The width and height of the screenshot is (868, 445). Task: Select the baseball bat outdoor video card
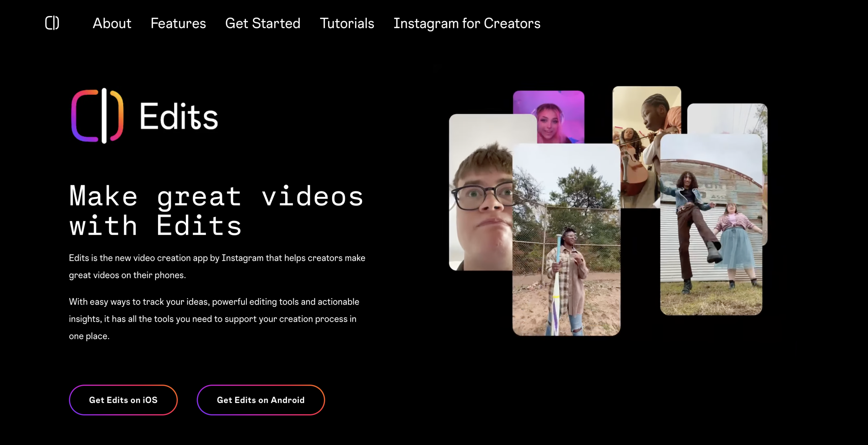(566, 239)
